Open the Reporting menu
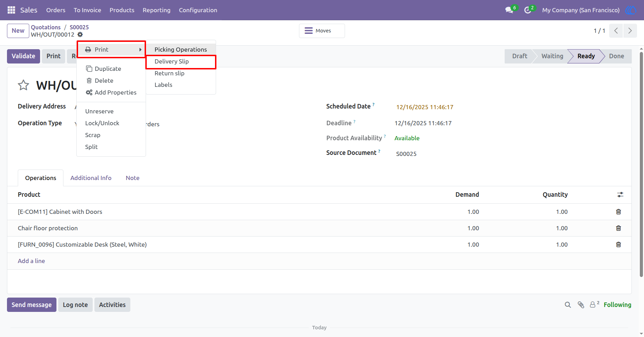This screenshot has height=337, width=644. pos(156,10)
